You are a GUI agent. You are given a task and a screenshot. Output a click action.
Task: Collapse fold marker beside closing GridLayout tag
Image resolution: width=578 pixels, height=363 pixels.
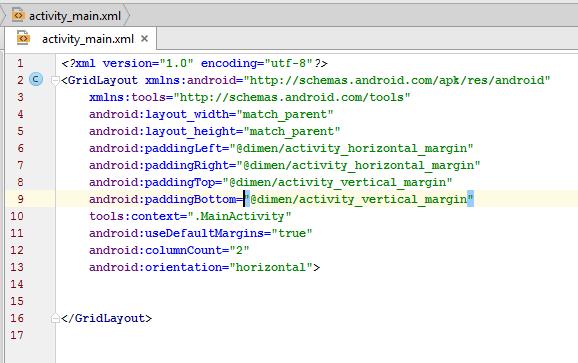pos(55,318)
